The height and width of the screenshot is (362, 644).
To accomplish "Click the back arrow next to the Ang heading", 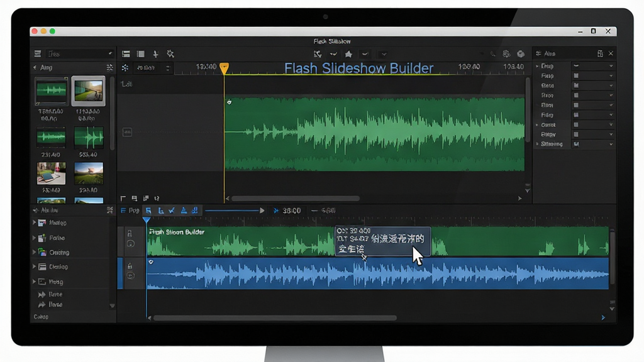I will coord(35,67).
